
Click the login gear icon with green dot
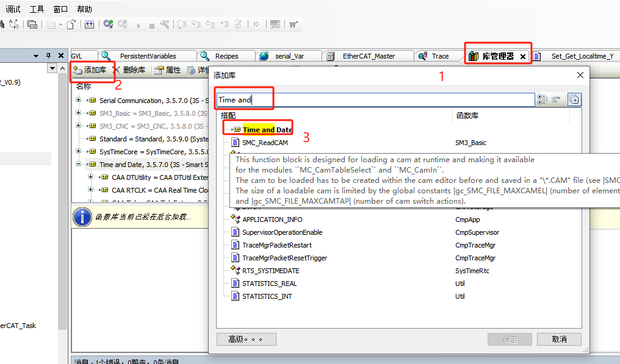[x=108, y=24]
